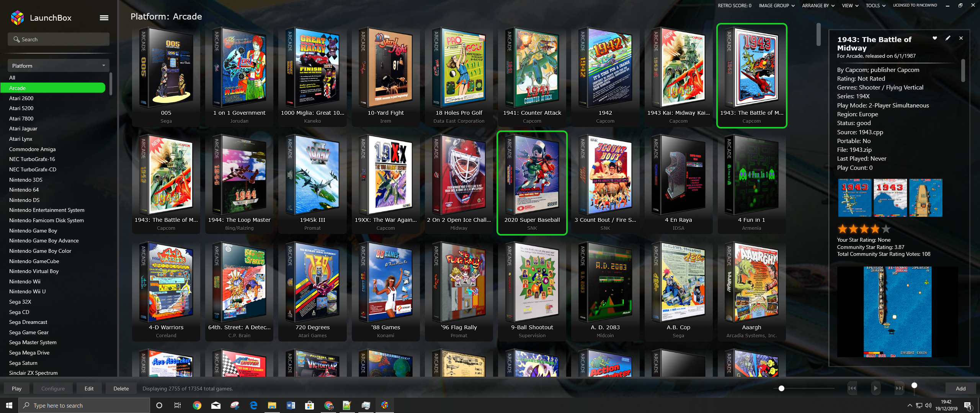This screenshot has width=980, height=413.
Task: Click the Windows taskbar search box
Action: (84, 405)
